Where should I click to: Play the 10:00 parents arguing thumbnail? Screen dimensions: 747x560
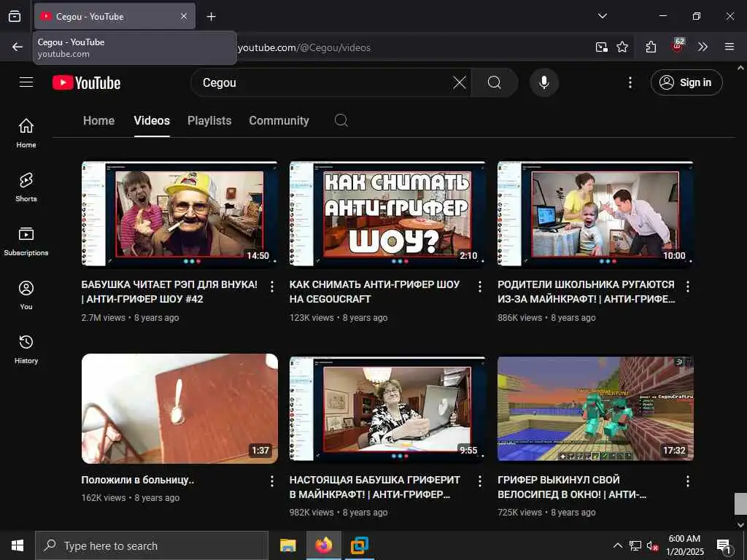[x=595, y=214]
